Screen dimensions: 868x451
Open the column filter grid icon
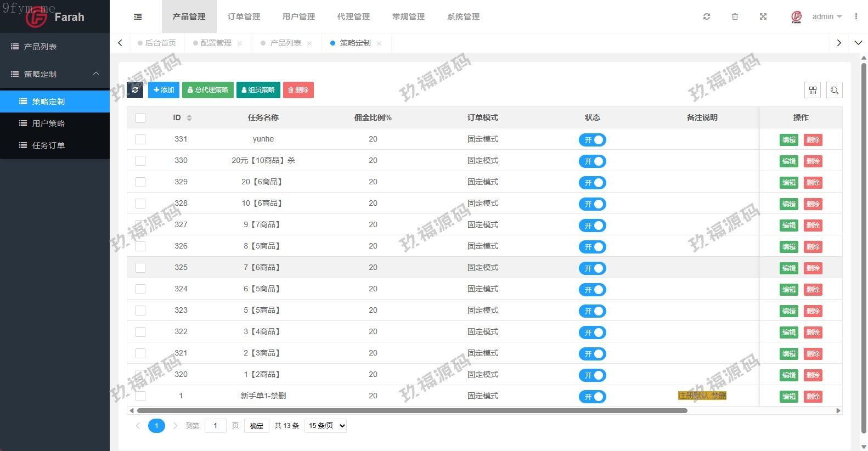click(x=813, y=90)
